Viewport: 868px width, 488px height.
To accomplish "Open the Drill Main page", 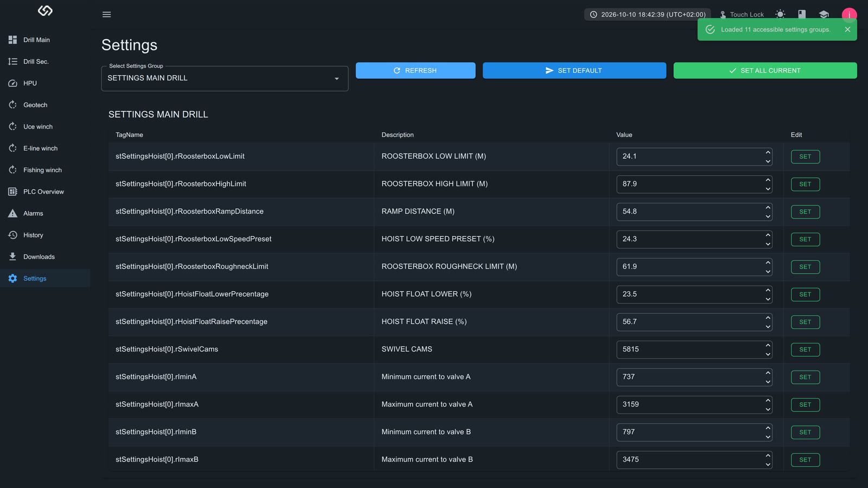I will click(45, 40).
